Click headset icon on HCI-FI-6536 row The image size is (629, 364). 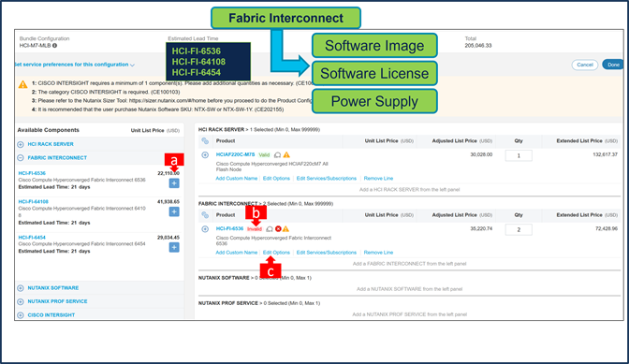pos(270,229)
